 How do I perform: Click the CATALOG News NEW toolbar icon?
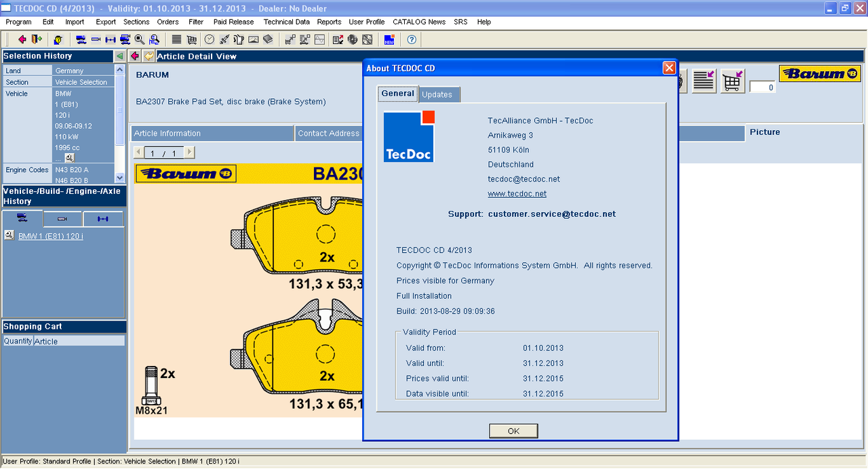pos(389,39)
